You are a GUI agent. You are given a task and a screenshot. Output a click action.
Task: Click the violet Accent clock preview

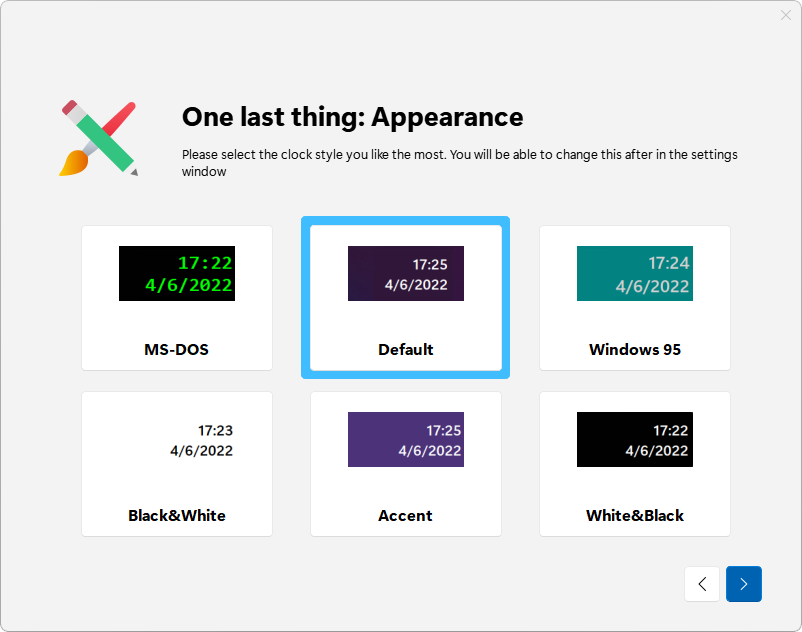click(x=406, y=440)
